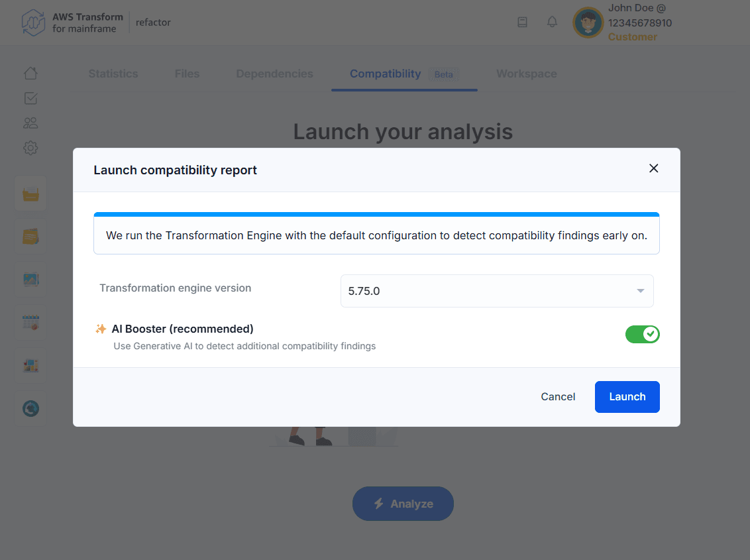Image resolution: width=750 pixels, height=560 pixels.
Task: Click the documentation book icon in the header
Action: [522, 23]
